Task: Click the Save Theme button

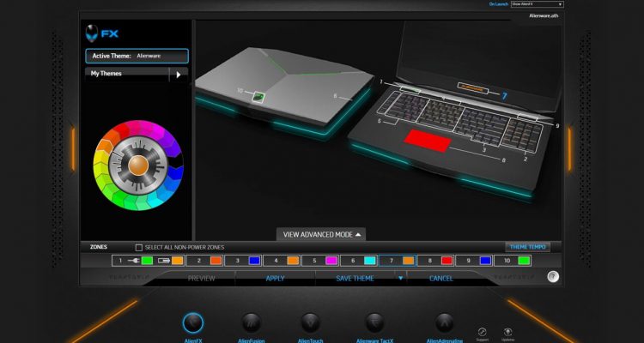Action: 355,278
